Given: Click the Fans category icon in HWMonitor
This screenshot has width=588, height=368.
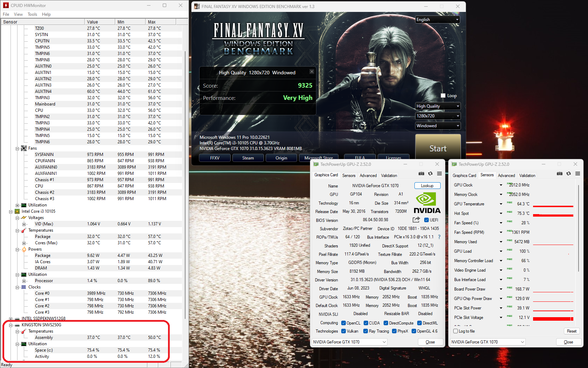Looking at the screenshot, I should (23, 148).
